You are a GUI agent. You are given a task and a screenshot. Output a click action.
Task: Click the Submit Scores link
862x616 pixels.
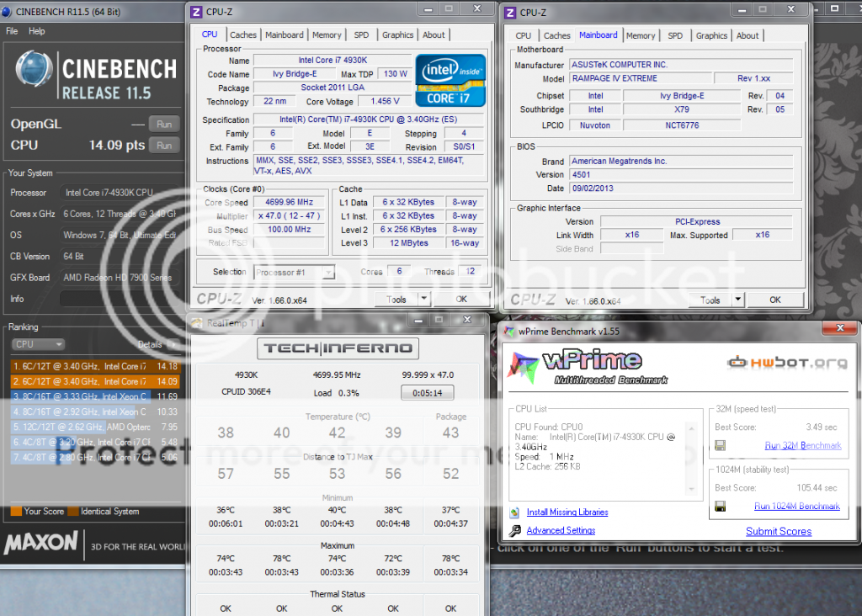(x=779, y=531)
